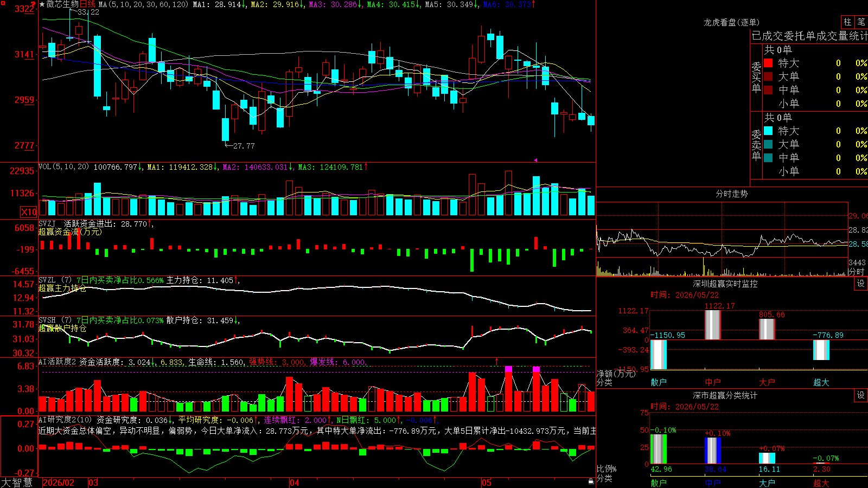The image size is (868, 488).
Task: Select the SVZJ indicator label
Action: (x=47, y=223)
